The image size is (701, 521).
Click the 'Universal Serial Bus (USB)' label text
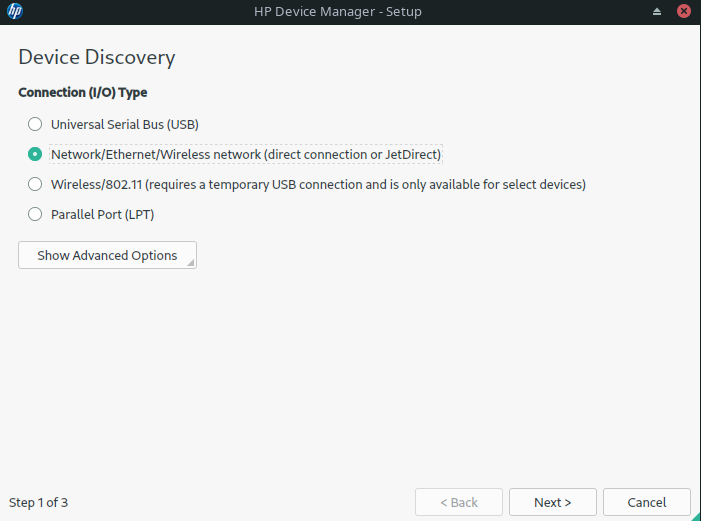(125, 125)
